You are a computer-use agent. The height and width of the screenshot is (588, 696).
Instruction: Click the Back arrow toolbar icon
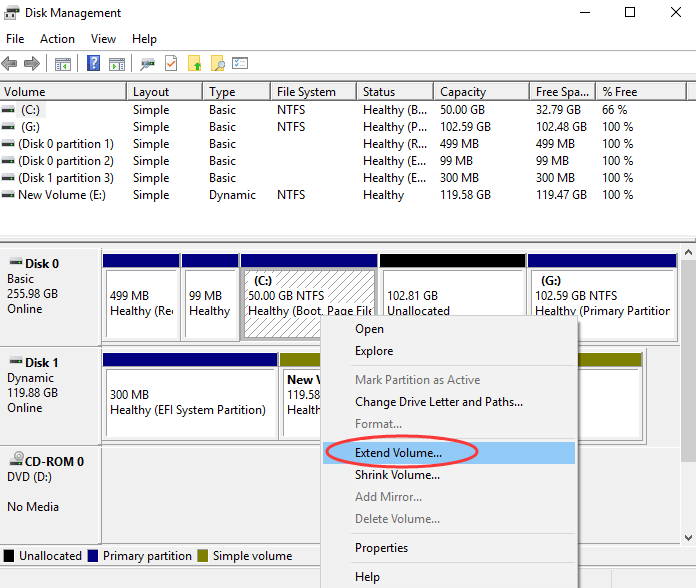(10, 63)
